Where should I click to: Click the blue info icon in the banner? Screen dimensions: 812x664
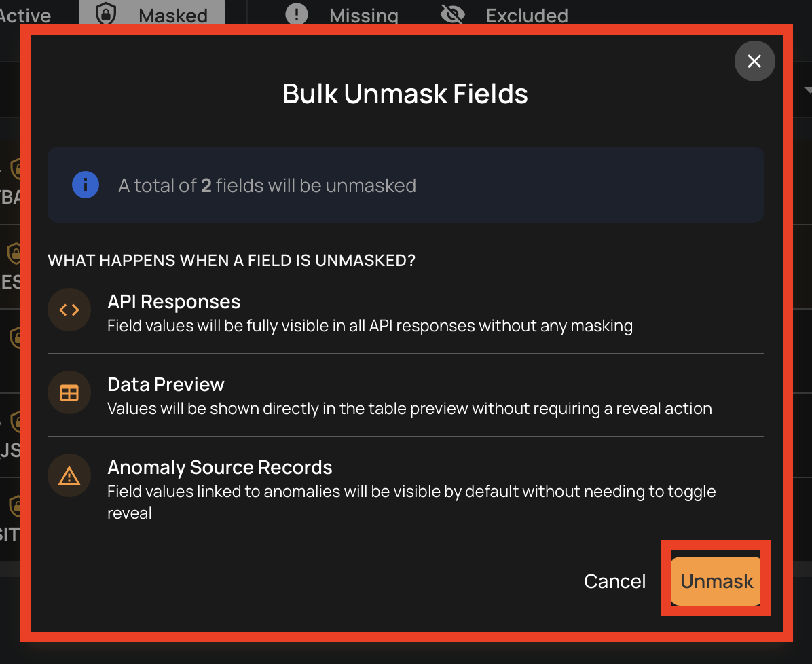[85, 184]
